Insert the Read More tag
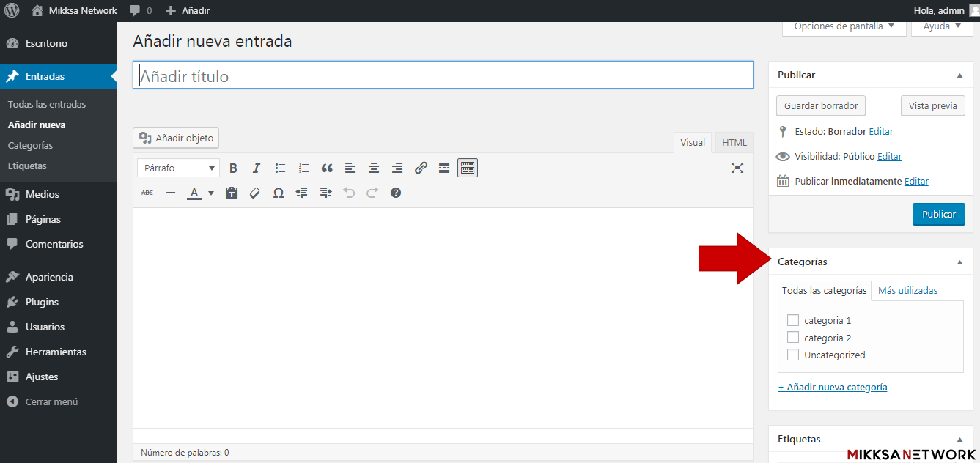 pyautogui.click(x=444, y=168)
